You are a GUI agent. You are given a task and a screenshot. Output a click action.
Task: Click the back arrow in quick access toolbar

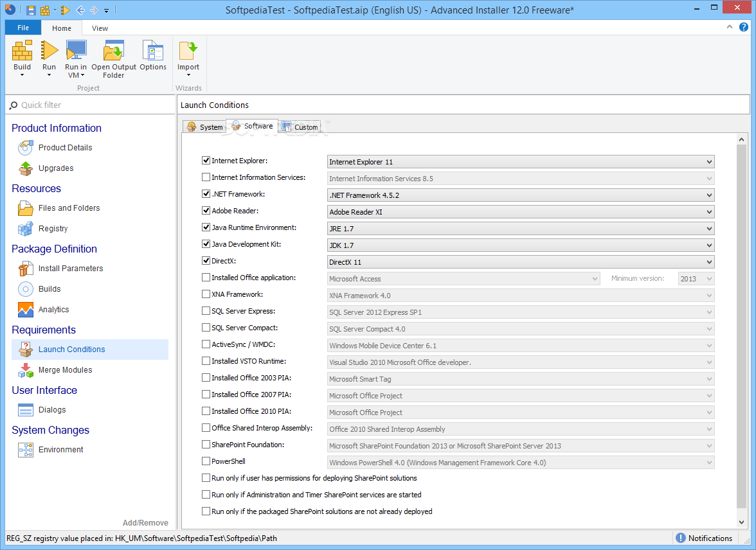pyautogui.click(x=80, y=10)
